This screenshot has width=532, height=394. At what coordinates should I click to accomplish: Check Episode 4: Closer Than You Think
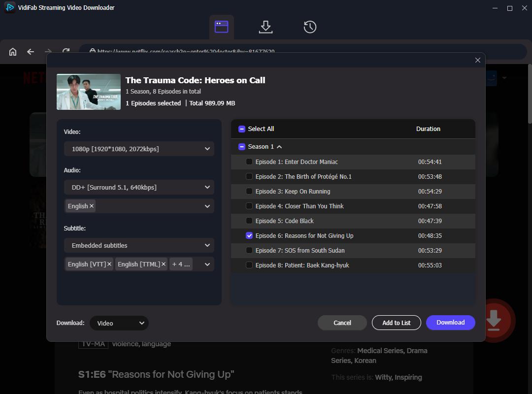pos(249,206)
